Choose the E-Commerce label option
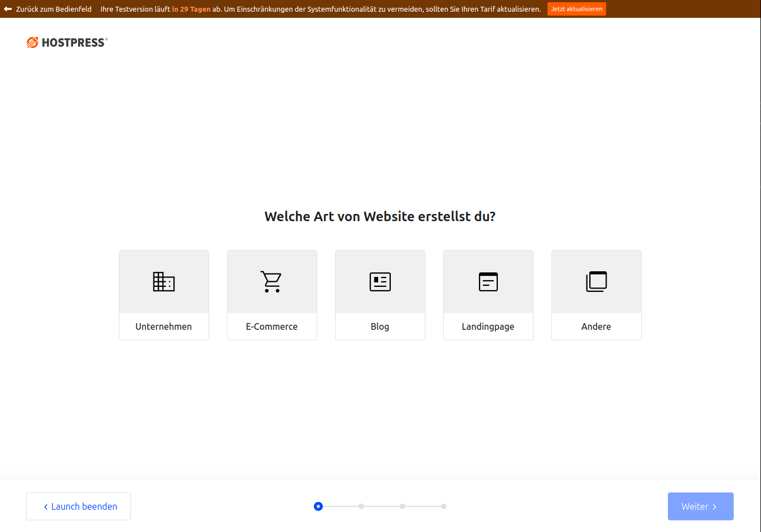Viewport: 761px width, 532px height. 272,326
